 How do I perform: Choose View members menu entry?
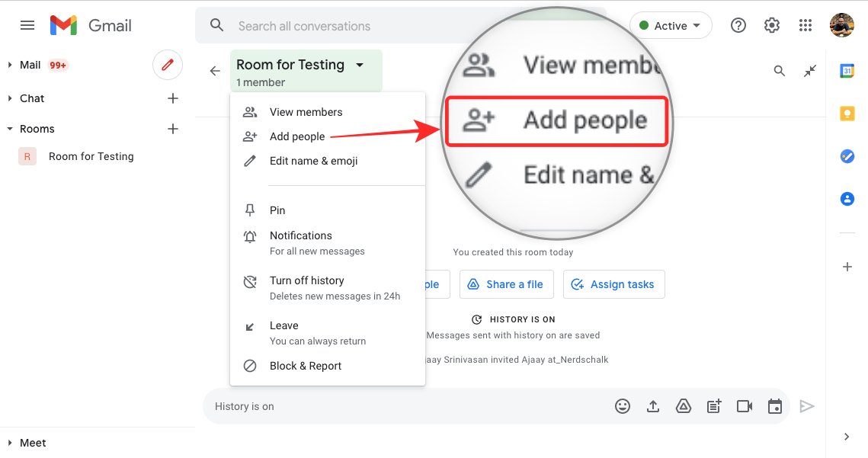tap(306, 112)
